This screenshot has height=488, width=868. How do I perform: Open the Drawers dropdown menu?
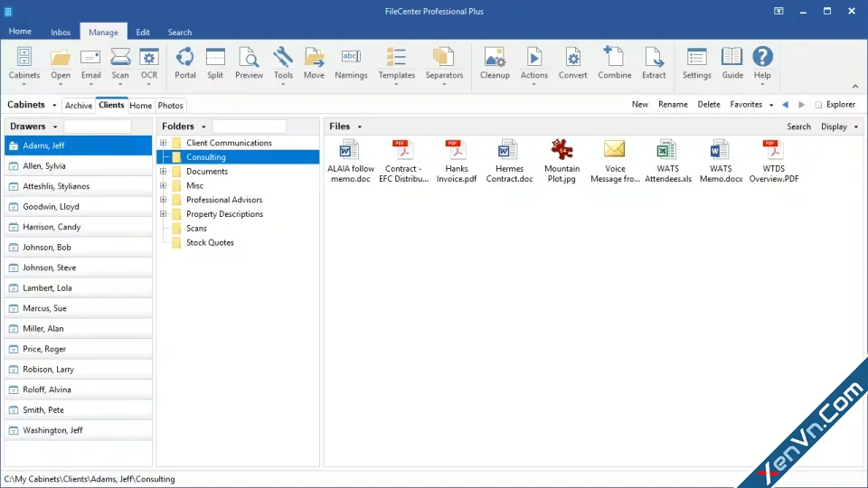click(55, 127)
